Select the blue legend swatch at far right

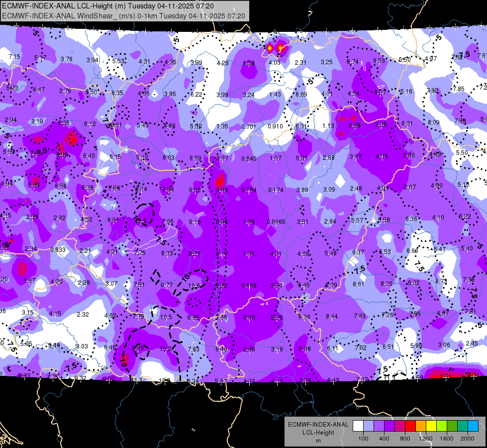tap(473, 426)
